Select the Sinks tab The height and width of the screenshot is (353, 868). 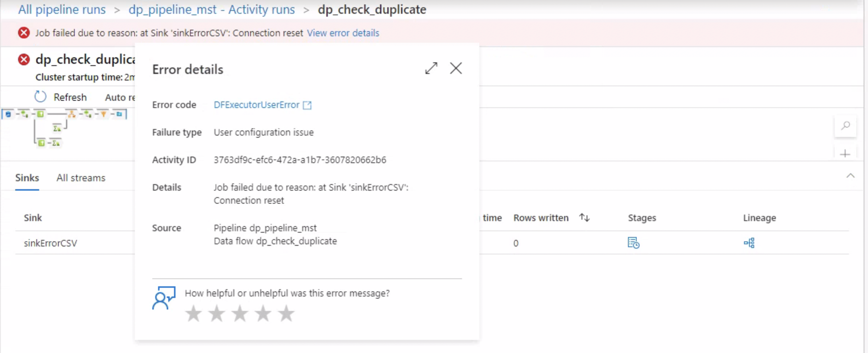27,178
